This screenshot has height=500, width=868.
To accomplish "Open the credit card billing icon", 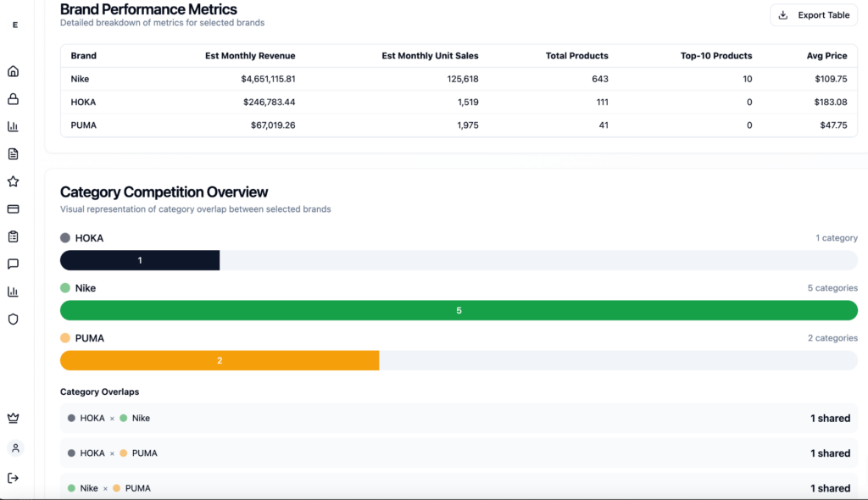I will [13, 209].
